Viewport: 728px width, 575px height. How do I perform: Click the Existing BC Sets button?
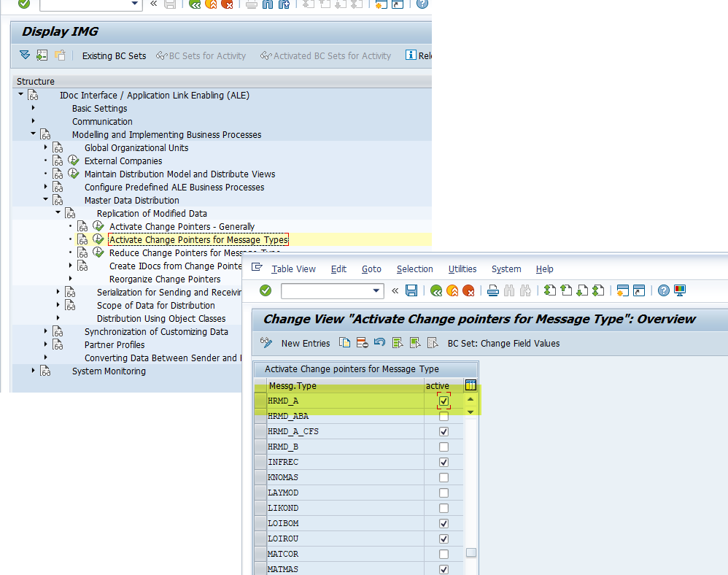[114, 55]
